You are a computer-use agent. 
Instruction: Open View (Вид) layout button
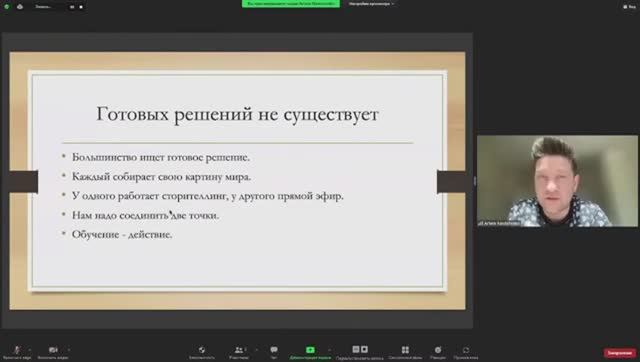(x=629, y=7)
